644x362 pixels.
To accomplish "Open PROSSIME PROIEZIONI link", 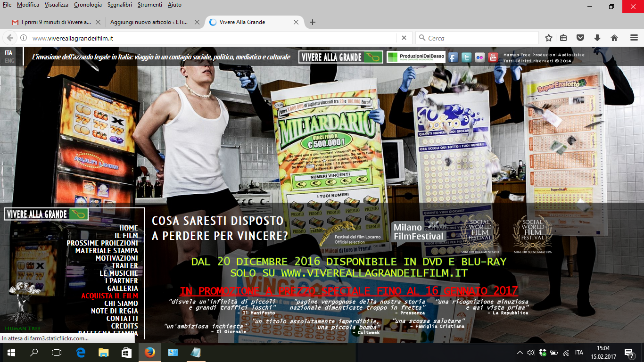I will coord(102,243).
